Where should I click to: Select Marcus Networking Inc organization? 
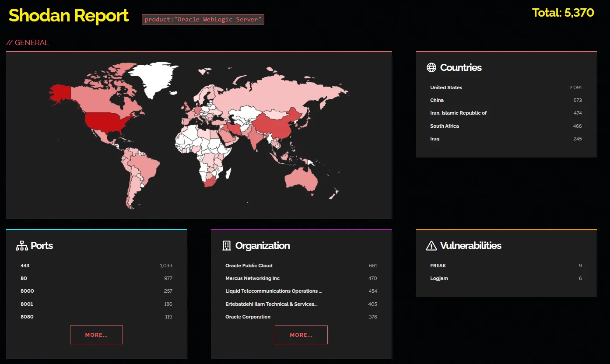(252, 278)
